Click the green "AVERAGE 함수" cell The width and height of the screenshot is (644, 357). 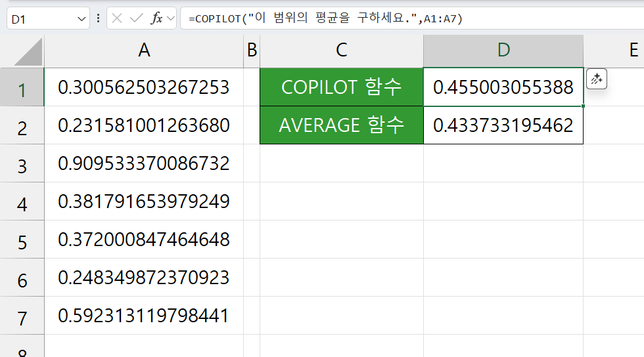(341, 125)
